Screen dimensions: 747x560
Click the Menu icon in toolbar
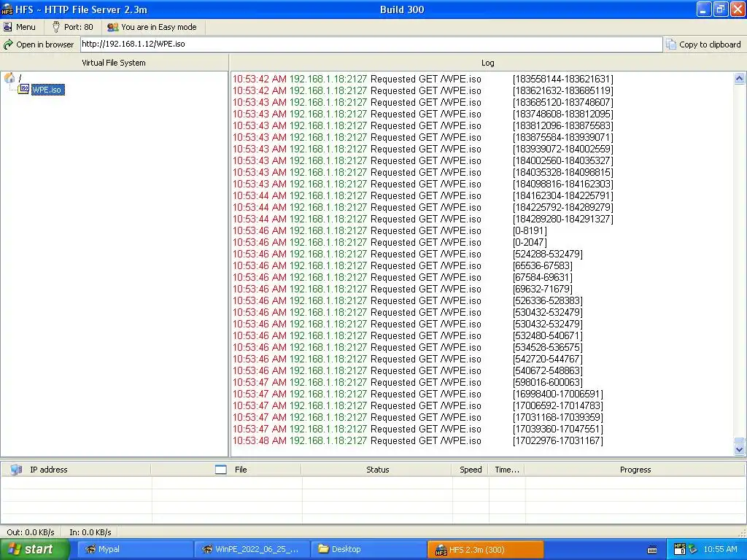pos(7,27)
